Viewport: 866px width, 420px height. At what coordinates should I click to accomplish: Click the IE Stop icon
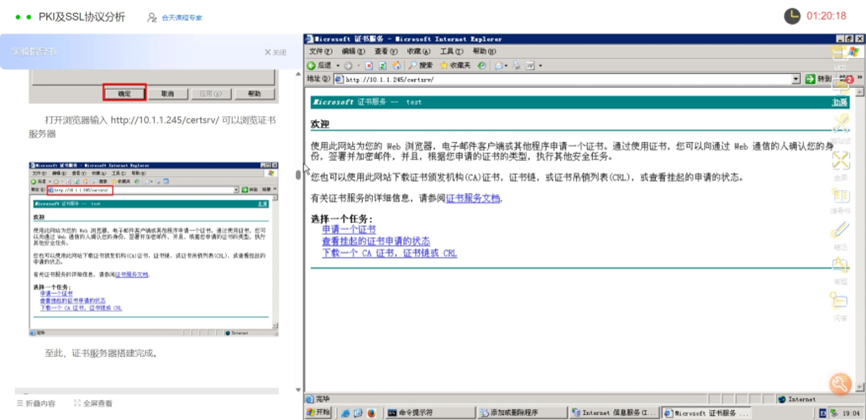pyautogui.click(x=369, y=65)
